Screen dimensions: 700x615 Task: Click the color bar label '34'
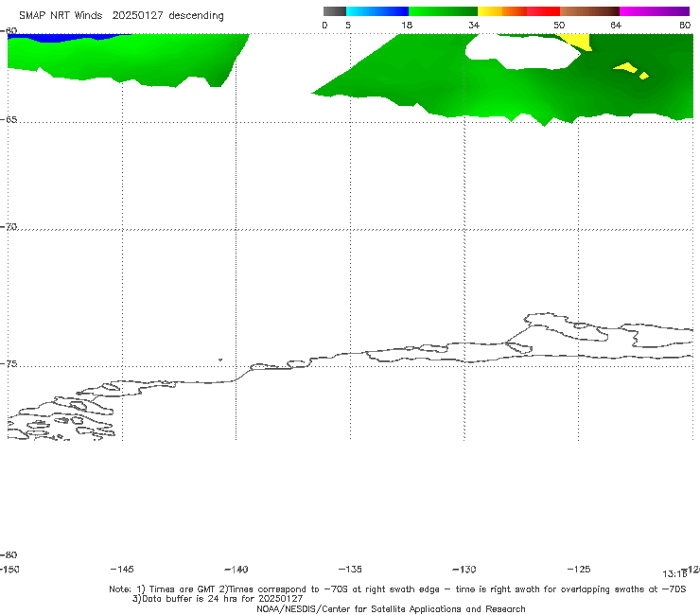tap(474, 26)
